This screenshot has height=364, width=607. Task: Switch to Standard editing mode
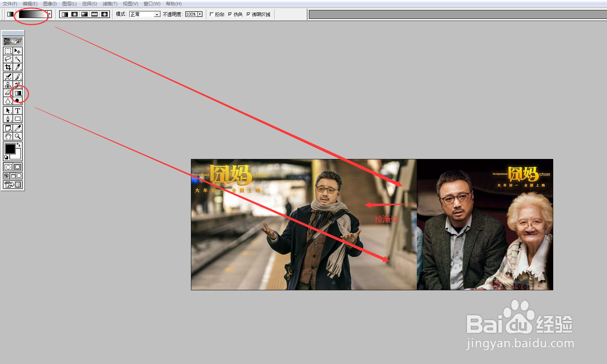(8, 167)
